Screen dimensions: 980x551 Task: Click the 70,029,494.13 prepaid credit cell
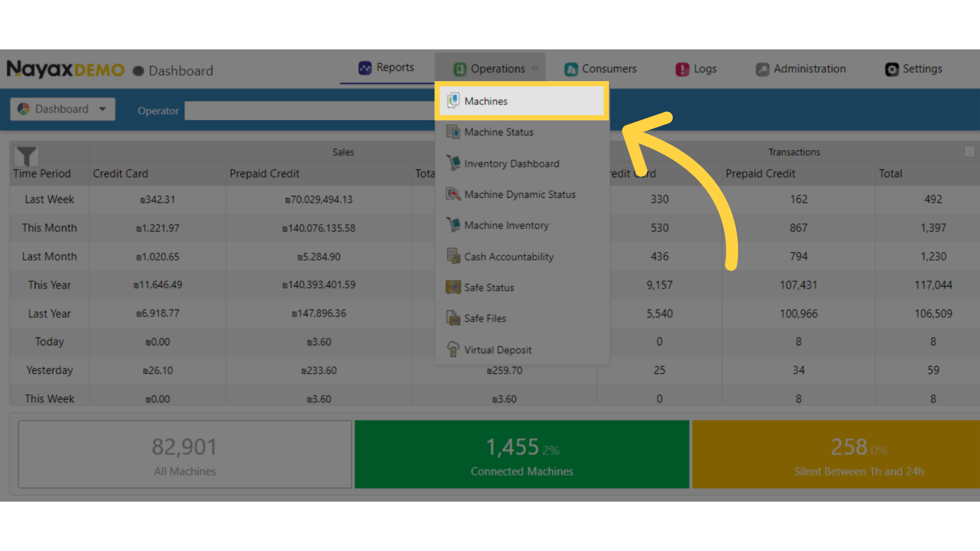[318, 199]
